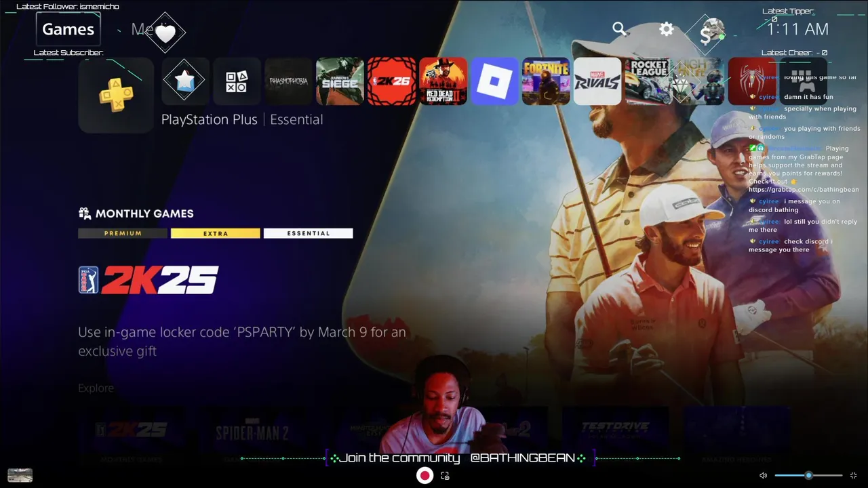The height and width of the screenshot is (488, 868).
Task: Click the PlayStation Plus label text
Action: 210,119
